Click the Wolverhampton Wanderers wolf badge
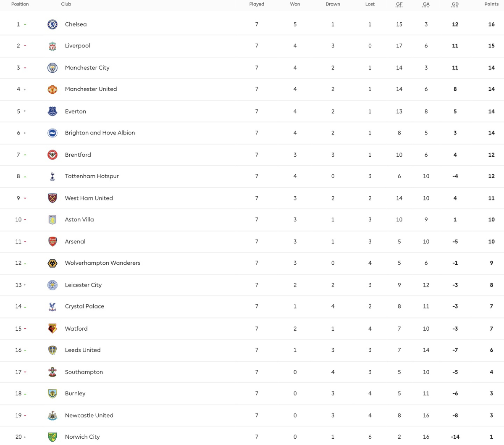The height and width of the screenshot is (445, 504). (x=52, y=263)
